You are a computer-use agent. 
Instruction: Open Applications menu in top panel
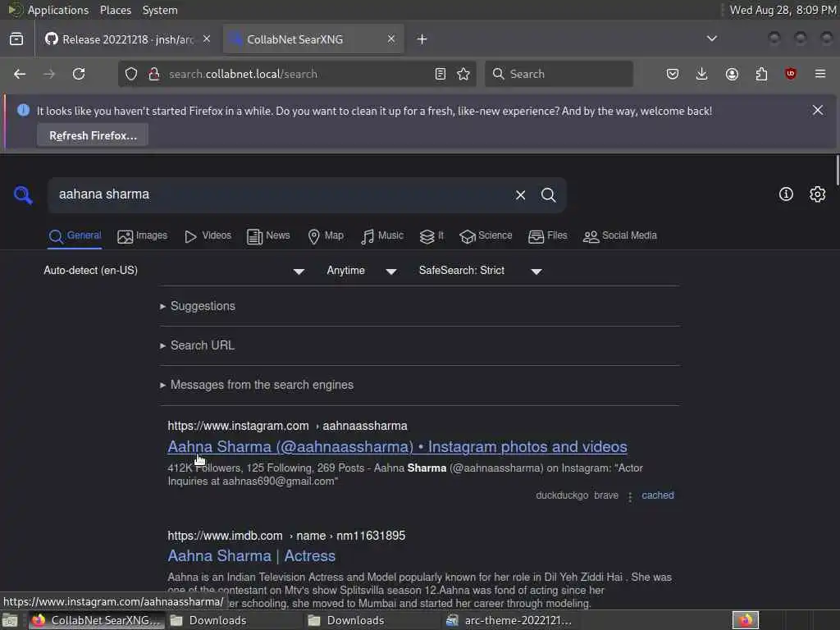(x=58, y=10)
